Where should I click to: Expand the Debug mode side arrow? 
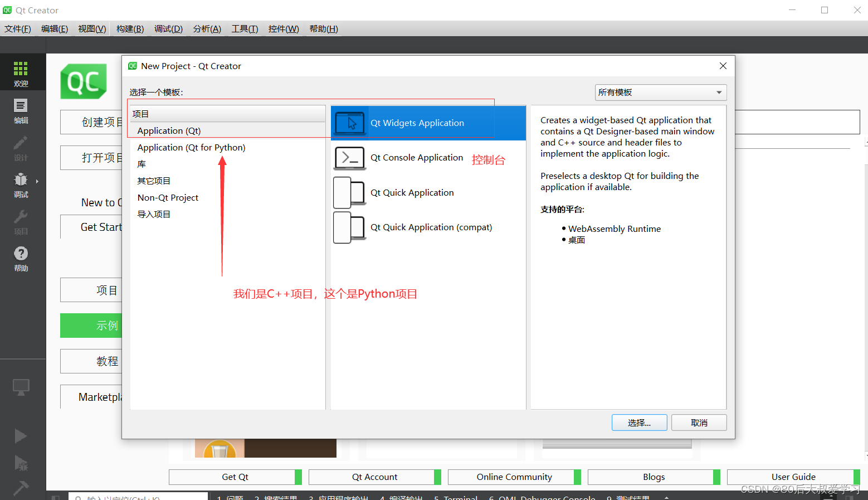pos(37,181)
